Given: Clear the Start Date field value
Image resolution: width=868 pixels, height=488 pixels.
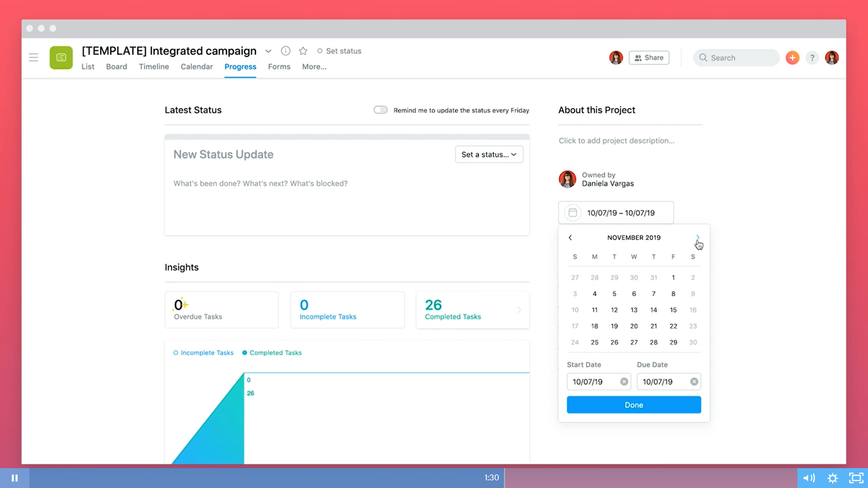Looking at the screenshot, I should 624,382.
